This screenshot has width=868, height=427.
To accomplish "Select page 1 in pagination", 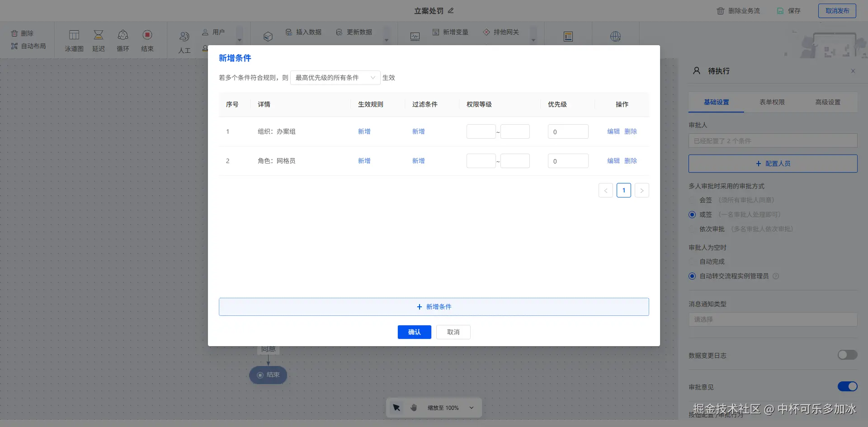I will pos(624,190).
